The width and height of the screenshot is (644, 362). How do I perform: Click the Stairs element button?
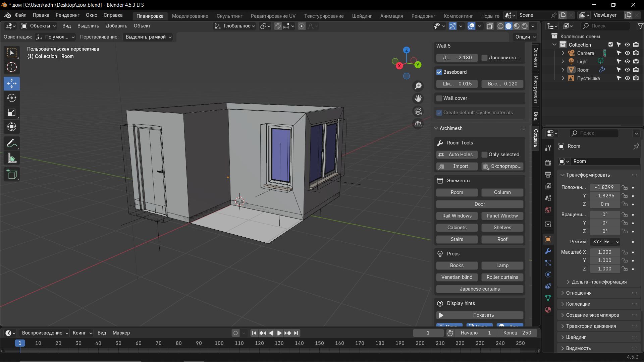click(x=457, y=239)
